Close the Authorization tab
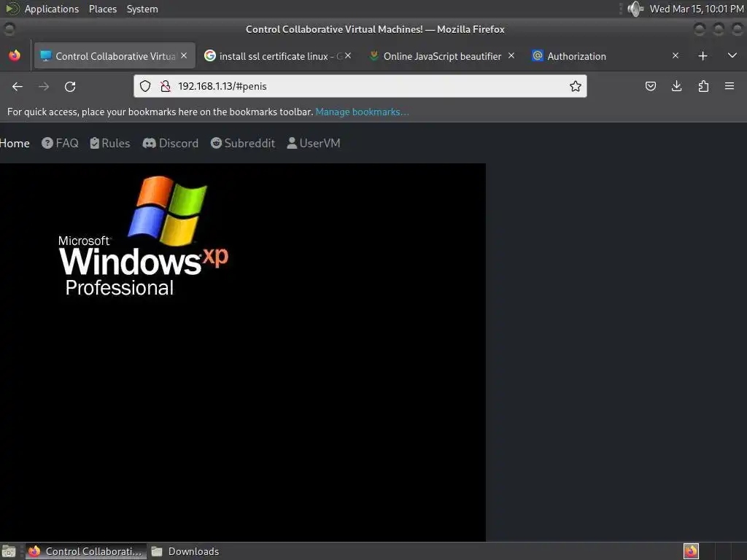 [x=675, y=55]
